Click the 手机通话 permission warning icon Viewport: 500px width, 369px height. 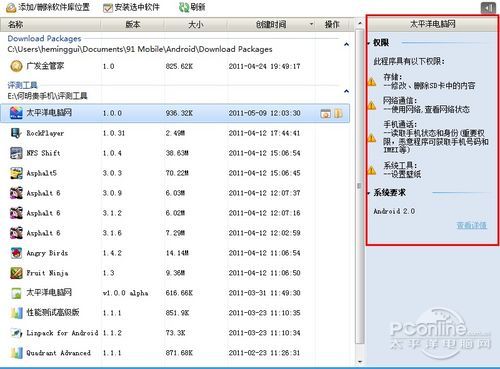(x=372, y=137)
